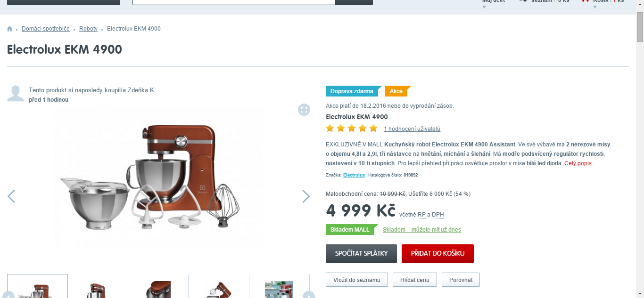Viewport: 644px width, 298px height.
Task: Open fullscreen image viewer icon
Action: [x=304, y=110]
